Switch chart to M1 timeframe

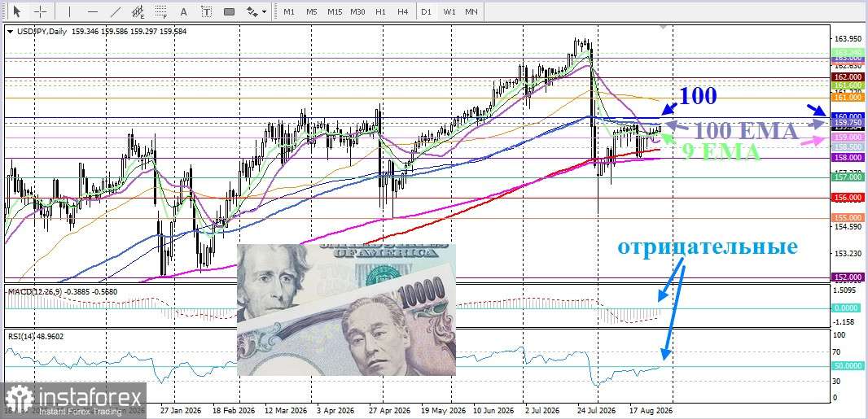coord(289,11)
